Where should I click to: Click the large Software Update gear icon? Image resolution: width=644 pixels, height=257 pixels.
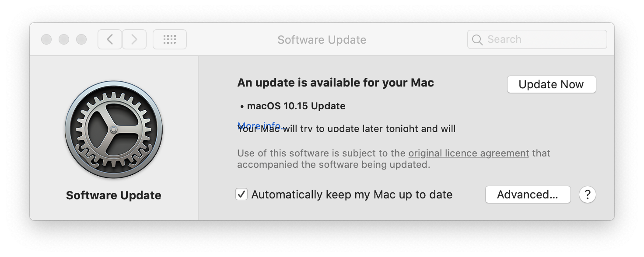coord(114,130)
